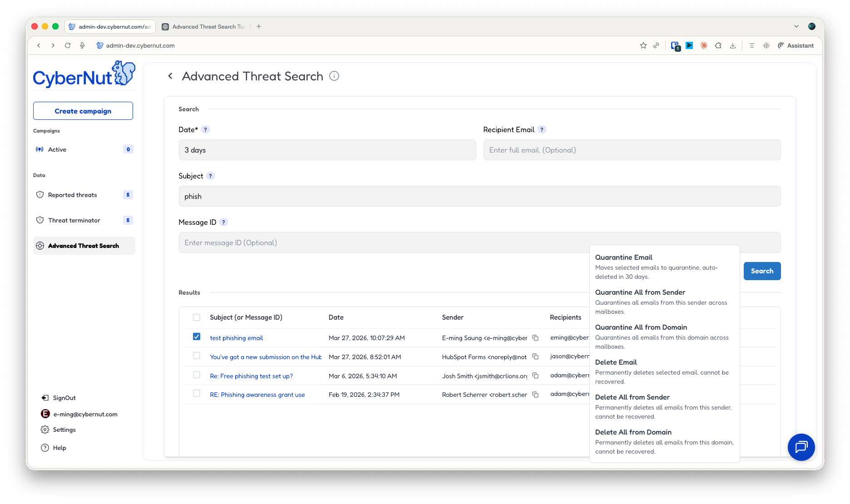Click the Create campaign button

pos(83,111)
